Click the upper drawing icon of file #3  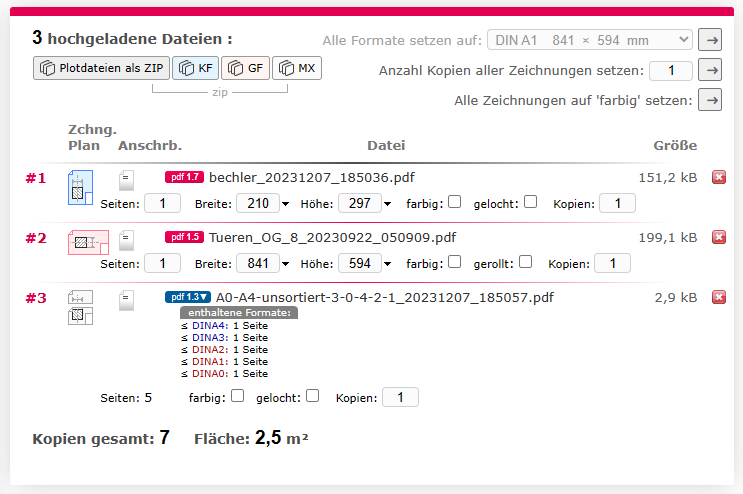pos(80,298)
